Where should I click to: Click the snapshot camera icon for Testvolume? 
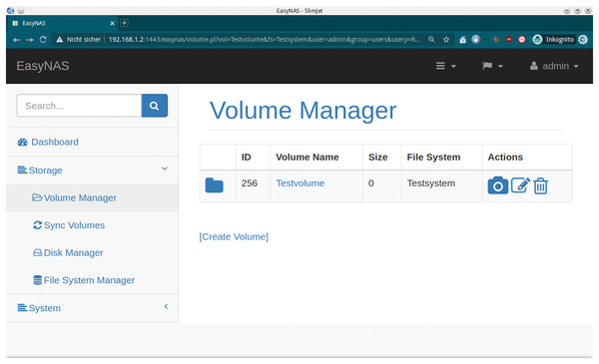pos(498,185)
